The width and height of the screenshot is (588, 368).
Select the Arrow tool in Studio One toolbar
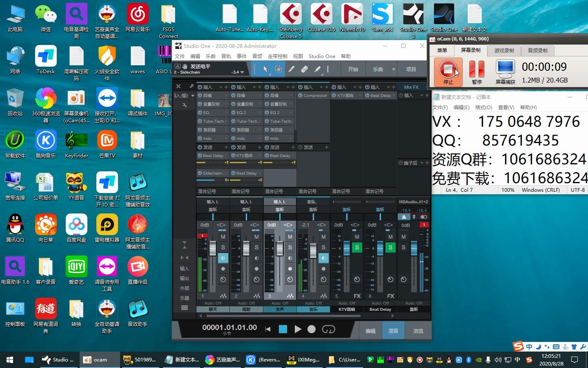pos(265,70)
